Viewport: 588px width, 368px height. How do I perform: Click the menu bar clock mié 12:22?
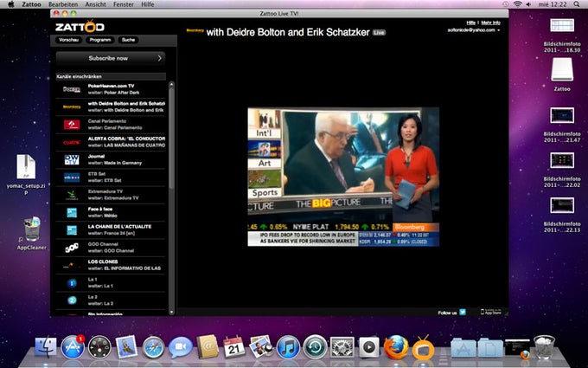[553, 4]
